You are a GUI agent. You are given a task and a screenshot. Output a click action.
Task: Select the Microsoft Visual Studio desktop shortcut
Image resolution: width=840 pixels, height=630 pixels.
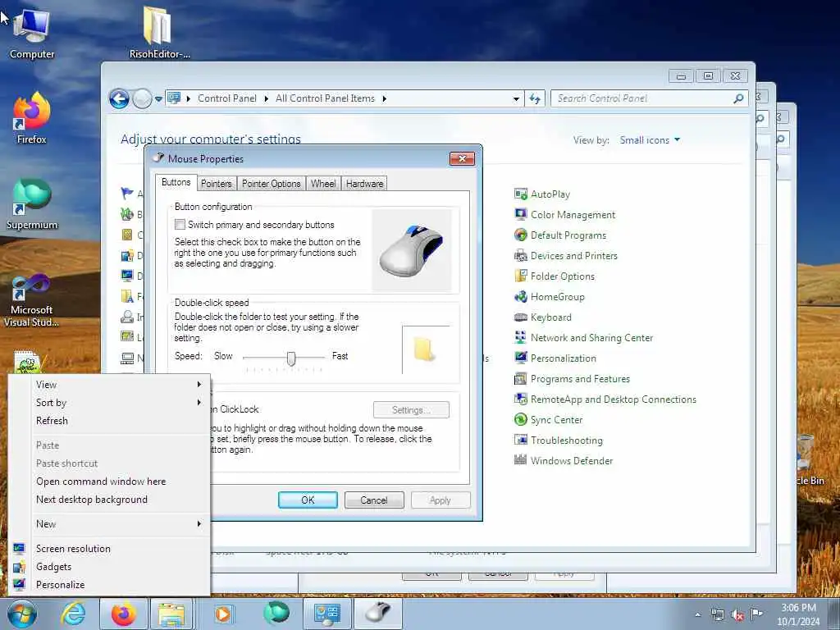click(32, 300)
